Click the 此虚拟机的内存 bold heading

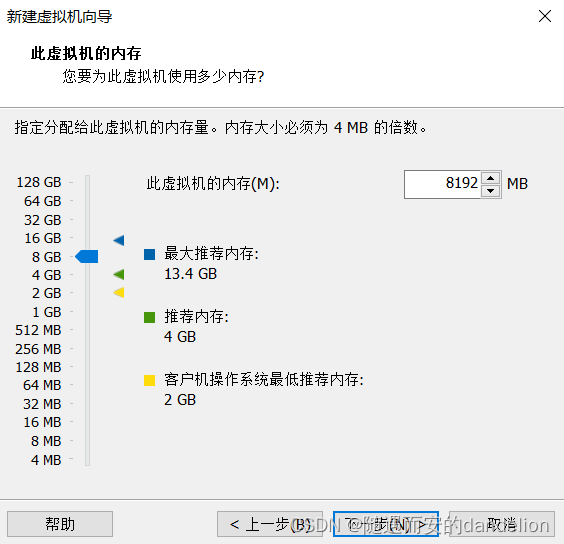pos(86,54)
